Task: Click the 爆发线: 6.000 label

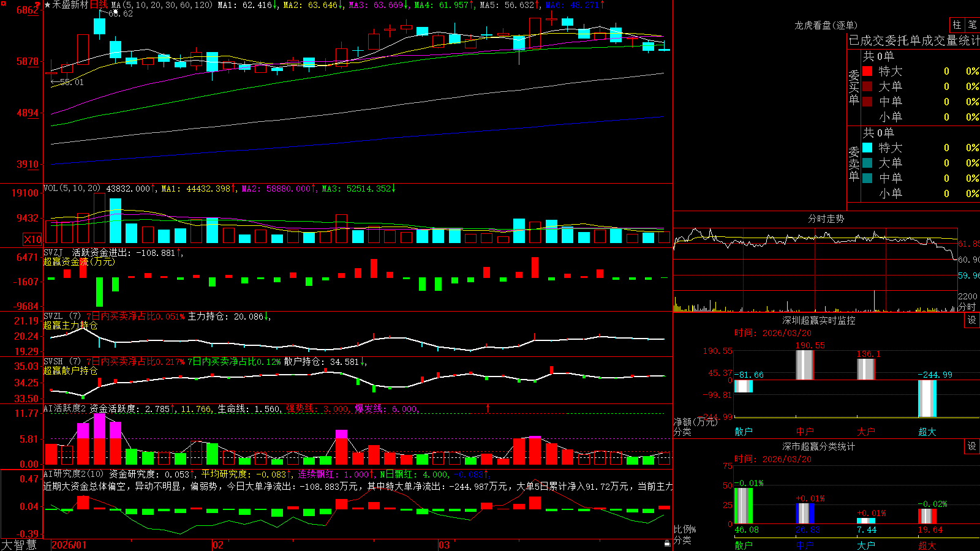Action: [386, 408]
